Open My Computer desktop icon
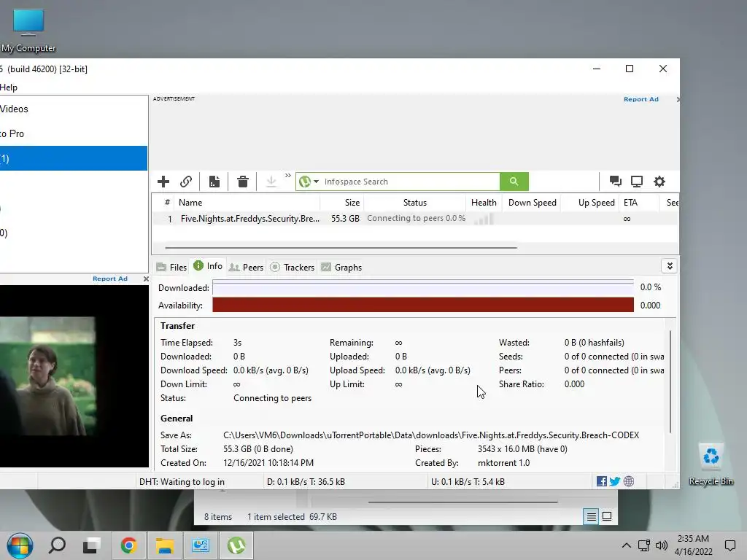Image resolution: width=747 pixels, height=560 pixels. [28, 31]
